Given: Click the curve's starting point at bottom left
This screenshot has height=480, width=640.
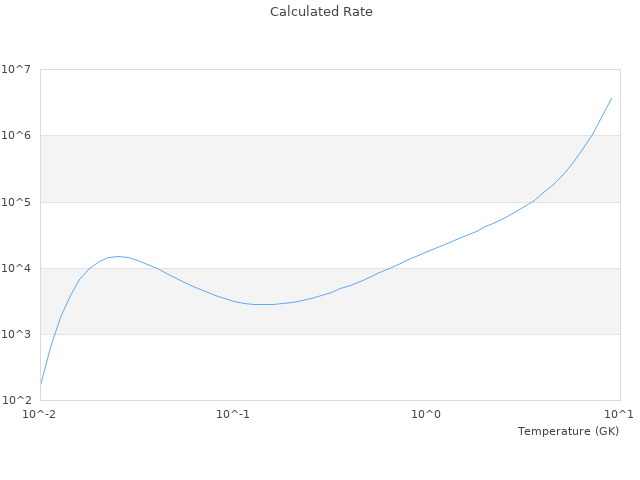Looking at the screenshot, I should [41, 383].
